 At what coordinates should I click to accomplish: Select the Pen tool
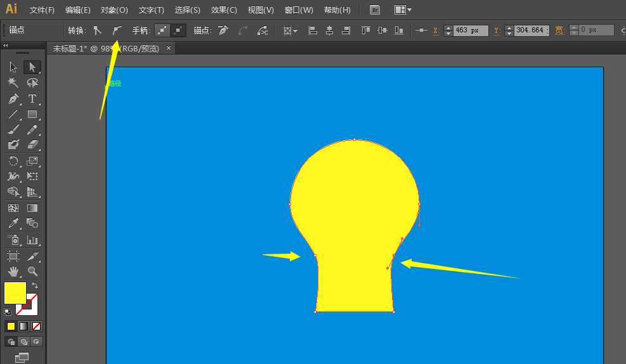click(13, 99)
